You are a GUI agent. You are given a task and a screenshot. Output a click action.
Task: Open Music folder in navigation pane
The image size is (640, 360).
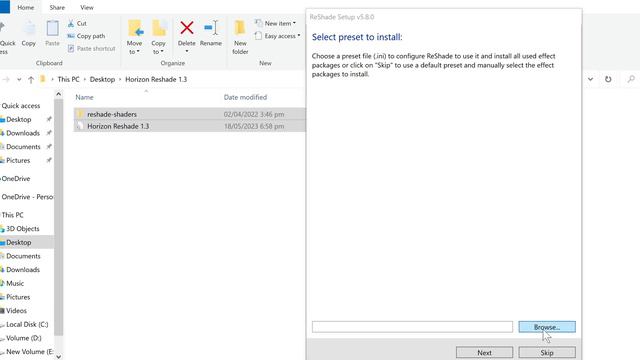tap(15, 283)
